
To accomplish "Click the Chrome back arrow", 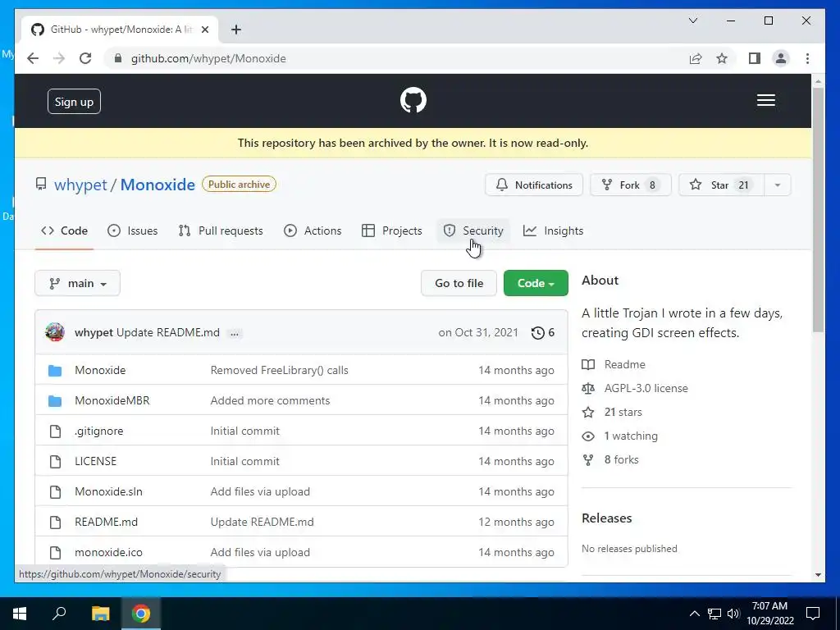I will [33, 58].
